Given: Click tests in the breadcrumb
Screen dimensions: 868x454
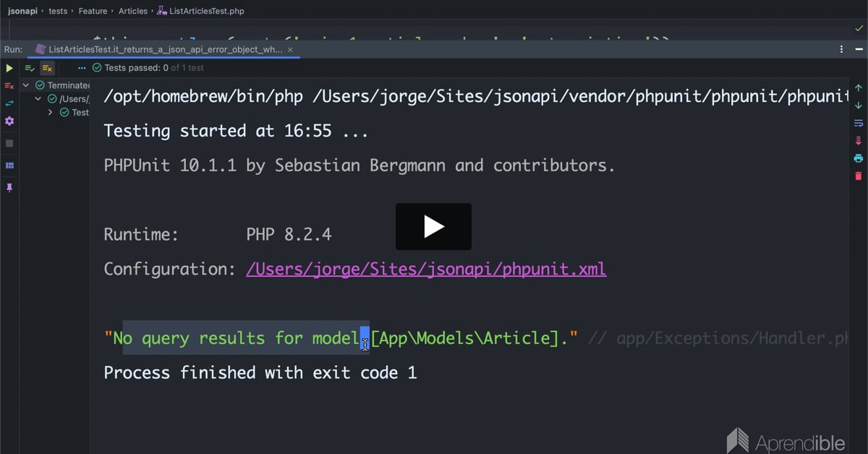Looking at the screenshot, I should click(x=59, y=11).
